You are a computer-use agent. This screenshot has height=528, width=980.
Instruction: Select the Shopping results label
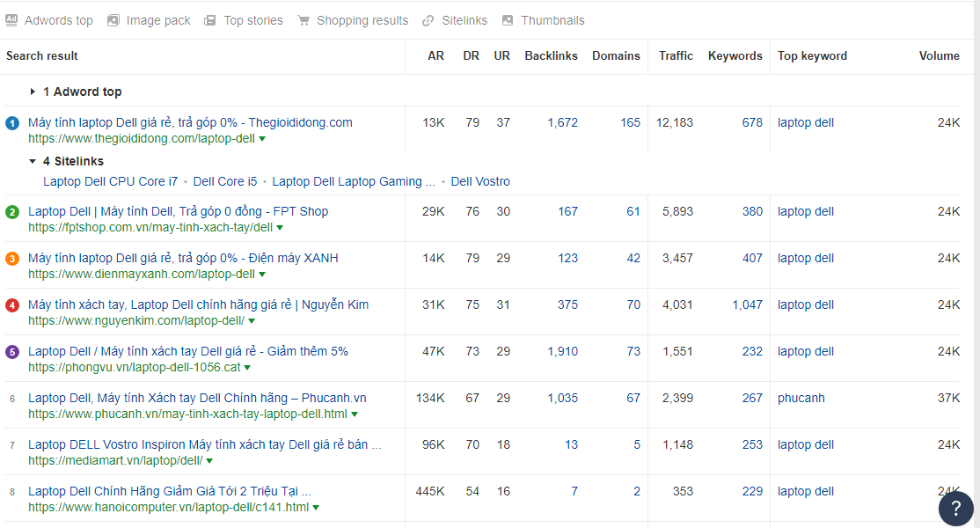click(362, 20)
